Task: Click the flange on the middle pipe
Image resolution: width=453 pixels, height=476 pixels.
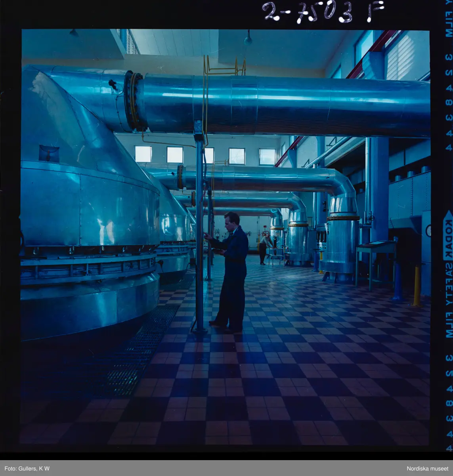Action: [x=181, y=177]
